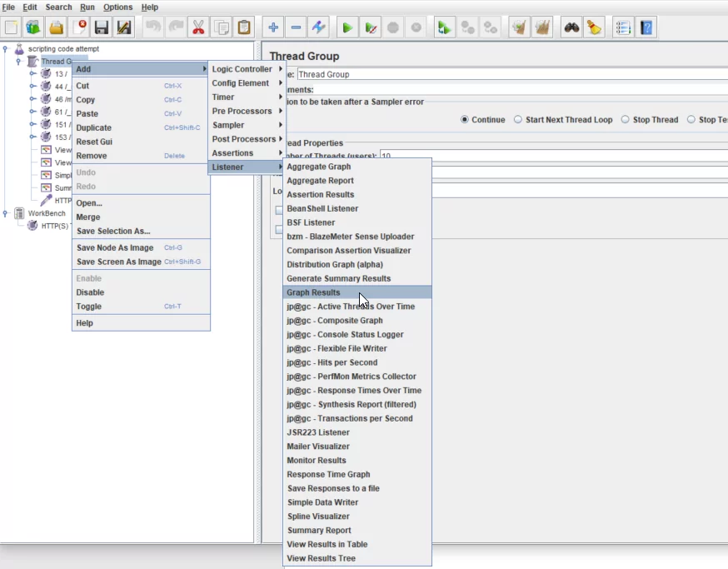Click the blue minus Collapse All icon
The image size is (728, 569).
click(x=296, y=27)
